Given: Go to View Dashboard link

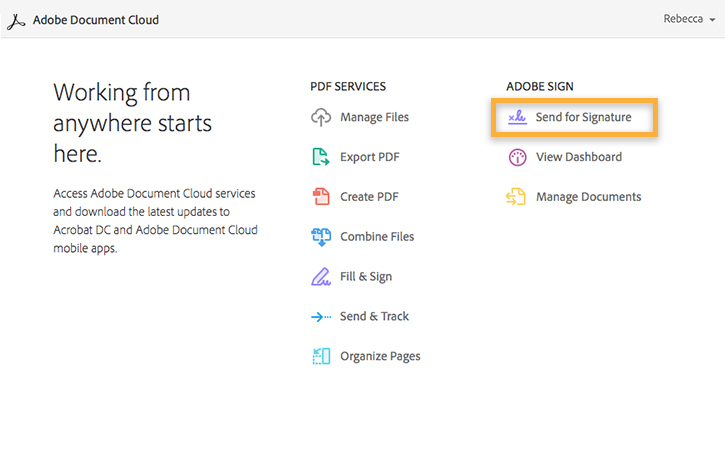Looking at the screenshot, I should (x=579, y=157).
